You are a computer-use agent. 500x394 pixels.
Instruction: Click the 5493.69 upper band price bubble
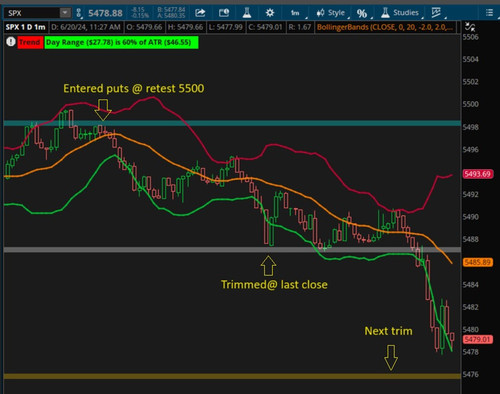[478, 174]
